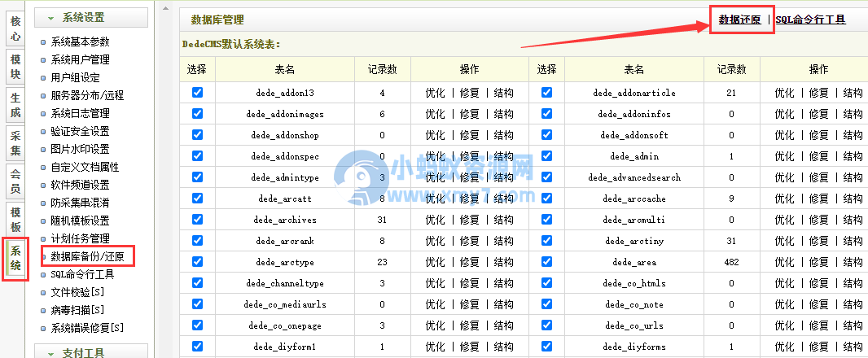Open 防采集串混淆
This screenshot has height=358, width=868.
click(x=81, y=203)
